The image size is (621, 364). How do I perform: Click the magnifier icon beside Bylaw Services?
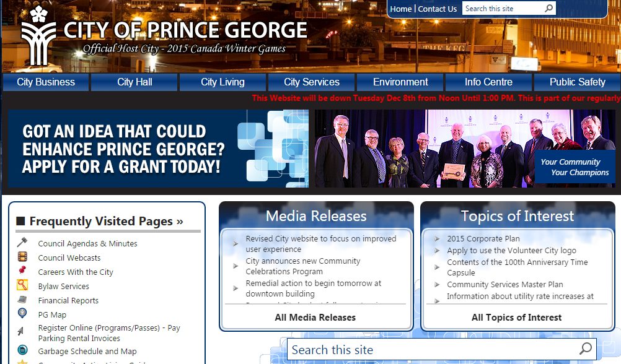point(22,285)
